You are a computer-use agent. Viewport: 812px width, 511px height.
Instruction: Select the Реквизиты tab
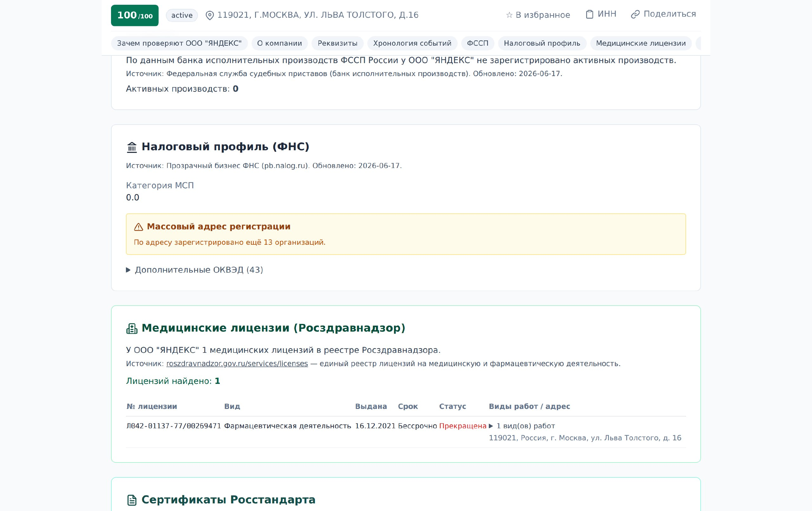337,43
